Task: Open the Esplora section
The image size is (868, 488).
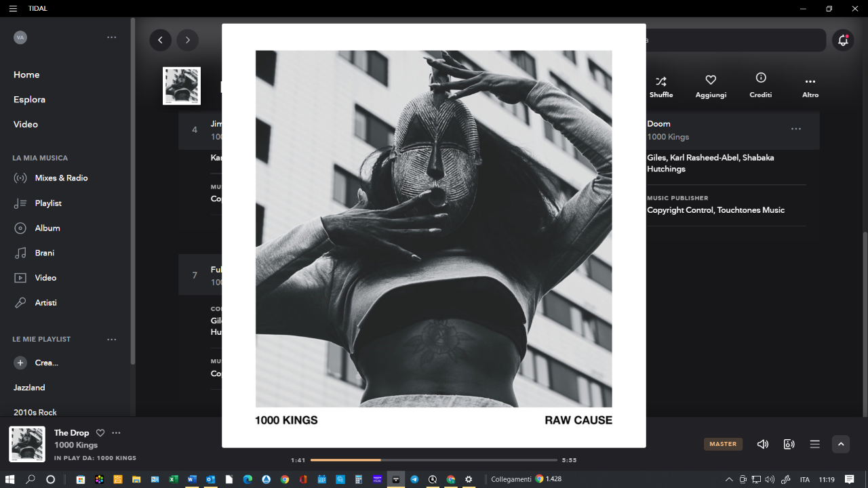Action: tap(29, 99)
